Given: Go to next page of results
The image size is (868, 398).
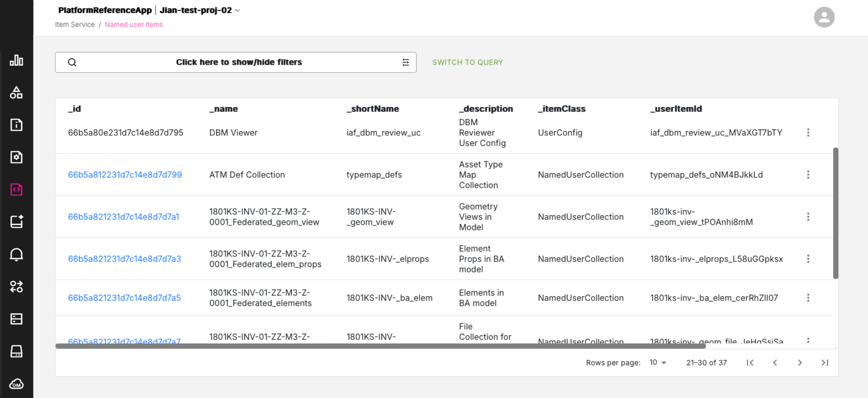Looking at the screenshot, I should pos(800,363).
